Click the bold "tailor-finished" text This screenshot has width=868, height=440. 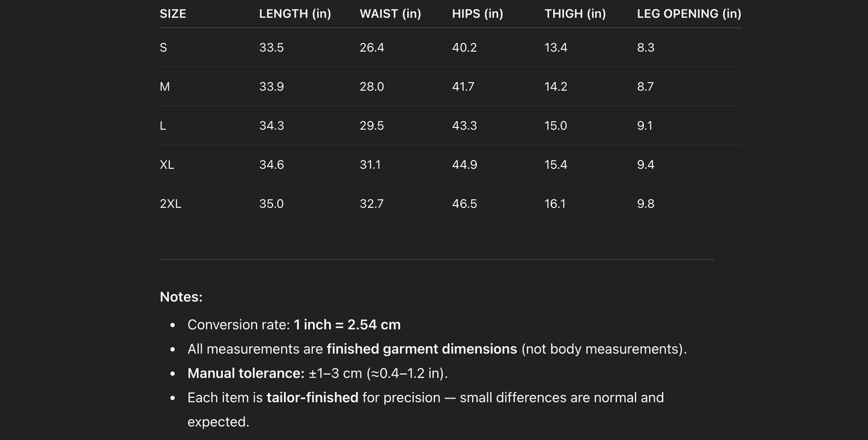pyautogui.click(x=312, y=398)
